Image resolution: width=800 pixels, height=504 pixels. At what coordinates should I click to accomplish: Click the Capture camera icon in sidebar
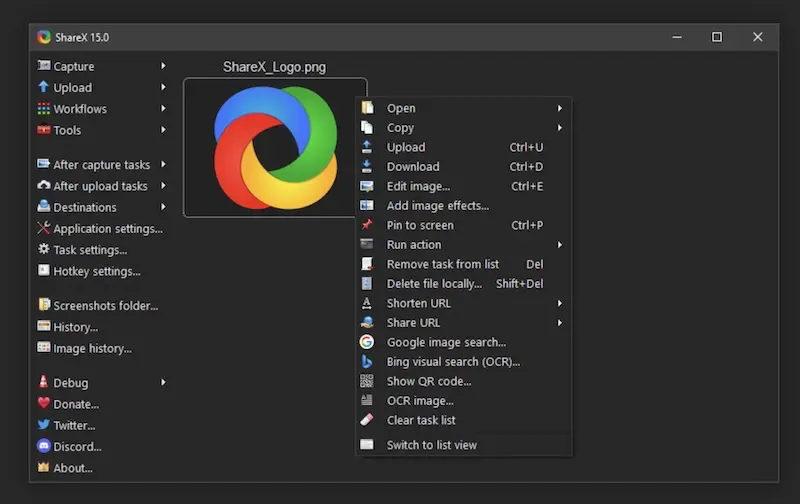44,66
